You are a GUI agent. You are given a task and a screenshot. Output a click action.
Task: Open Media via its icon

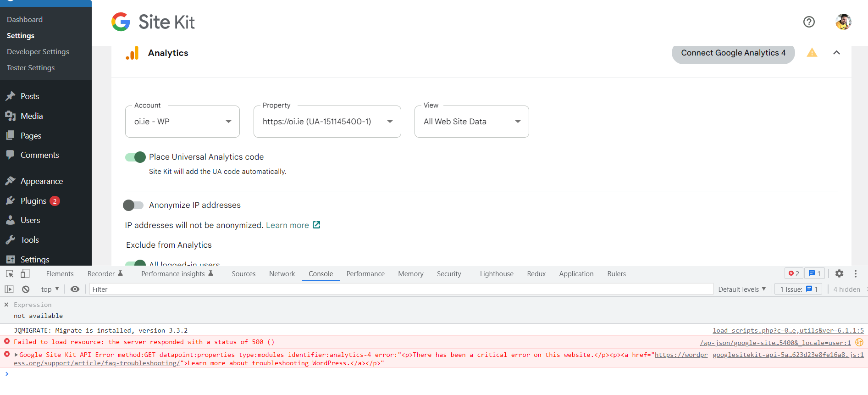[x=11, y=116]
